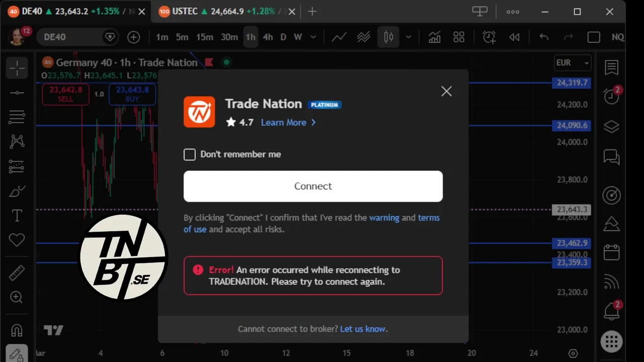Open the EUR currency dropdown

pyautogui.click(x=572, y=63)
